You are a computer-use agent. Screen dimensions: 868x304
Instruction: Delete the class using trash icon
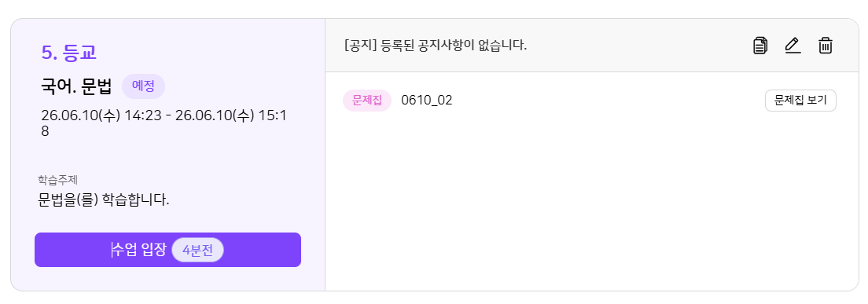click(x=826, y=46)
